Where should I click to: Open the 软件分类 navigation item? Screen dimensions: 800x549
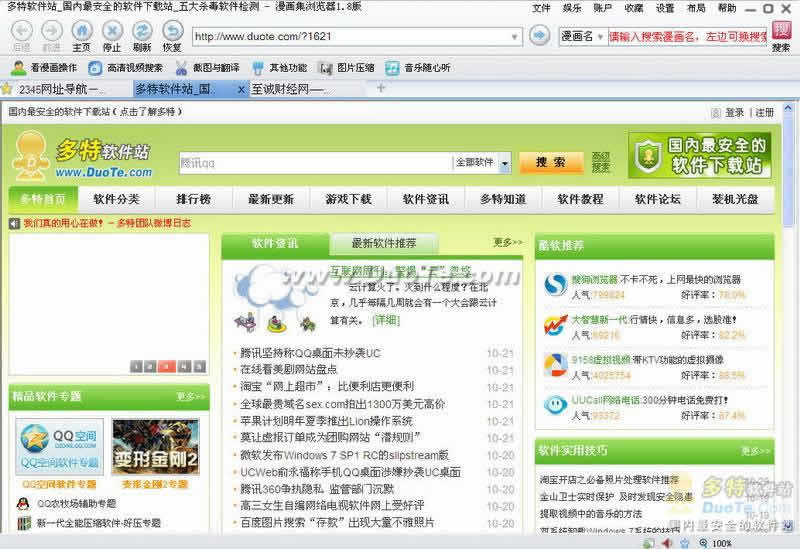click(116, 199)
